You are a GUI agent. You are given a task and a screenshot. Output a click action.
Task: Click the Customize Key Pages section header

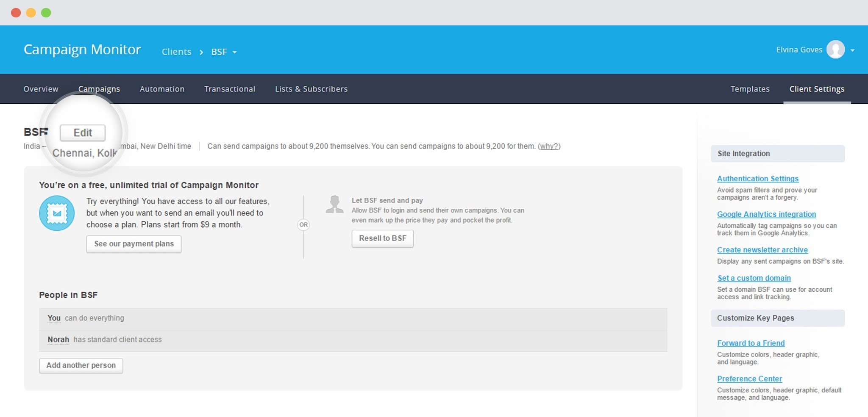coord(778,318)
